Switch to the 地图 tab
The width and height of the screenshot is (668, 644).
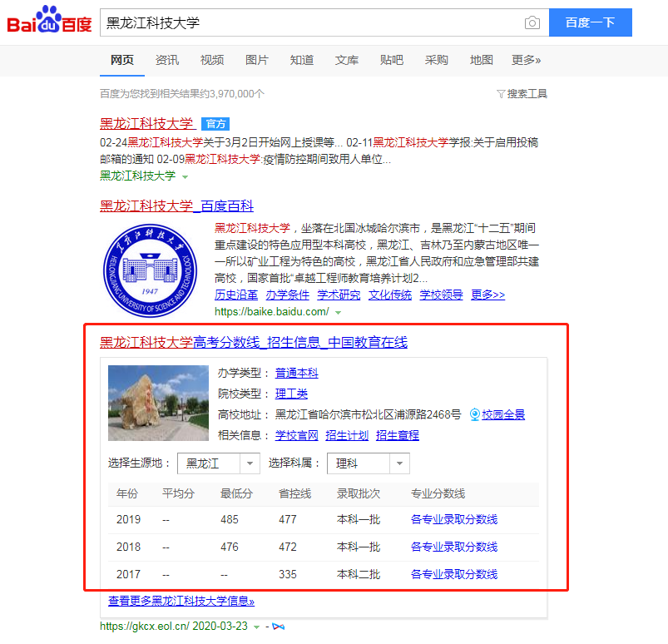482,60
